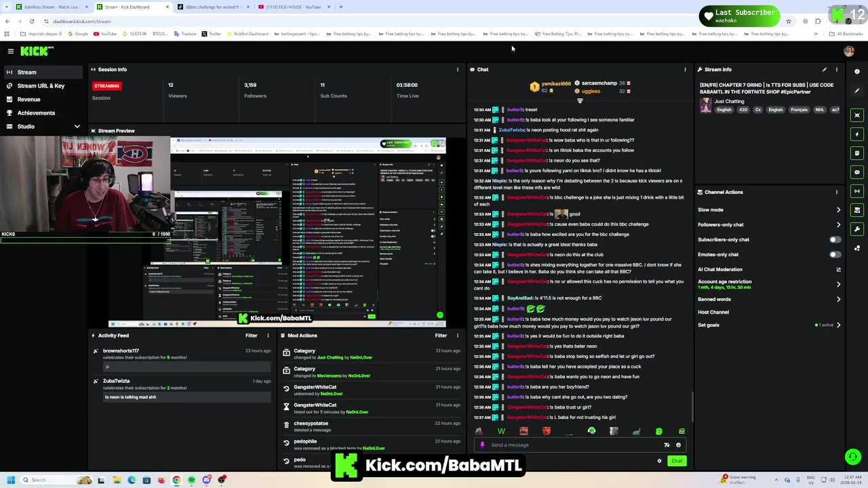Click the stream preview video thumbnail
This screenshot has width=868, height=488.
277,231
